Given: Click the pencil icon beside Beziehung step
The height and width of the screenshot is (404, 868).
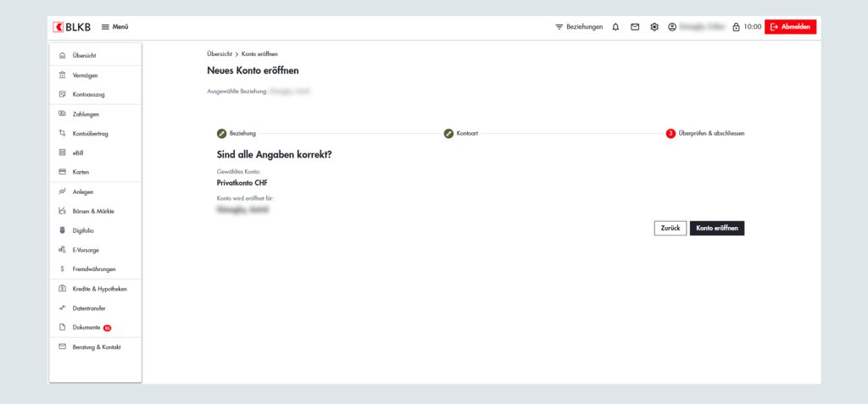Looking at the screenshot, I should tap(222, 134).
